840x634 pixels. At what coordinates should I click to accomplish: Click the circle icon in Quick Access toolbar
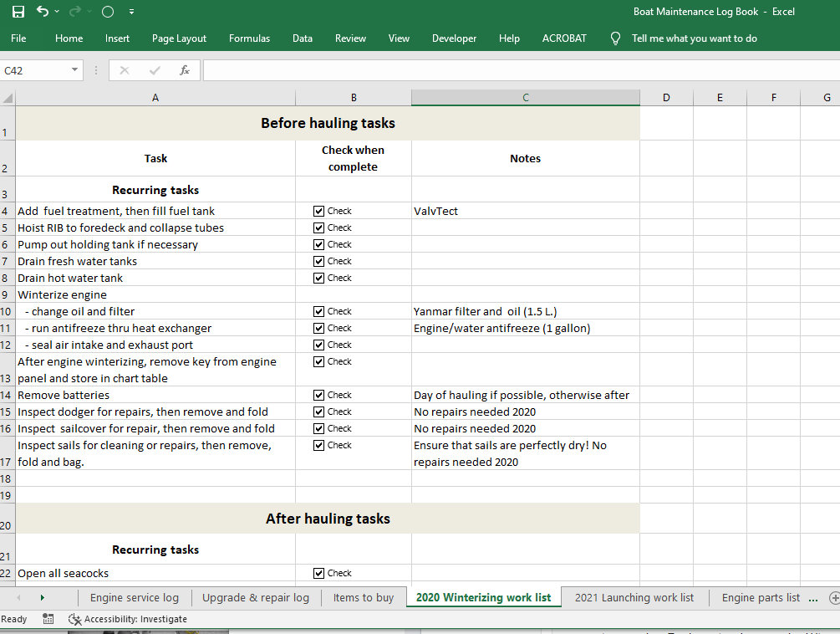[107, 12]
